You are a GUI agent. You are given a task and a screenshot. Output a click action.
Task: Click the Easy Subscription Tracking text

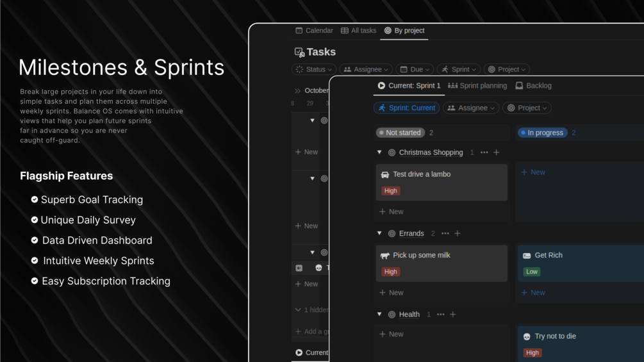click(106, 281)
